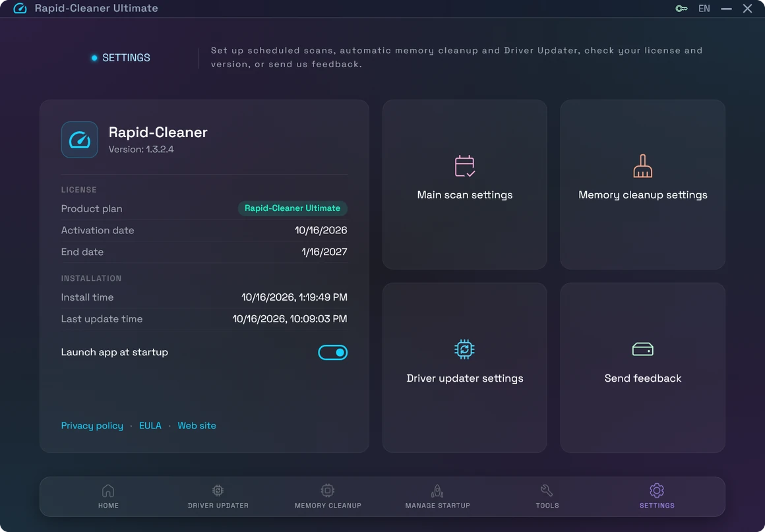Click the Activation date label

pyautogui.click(x=98, y=230)
